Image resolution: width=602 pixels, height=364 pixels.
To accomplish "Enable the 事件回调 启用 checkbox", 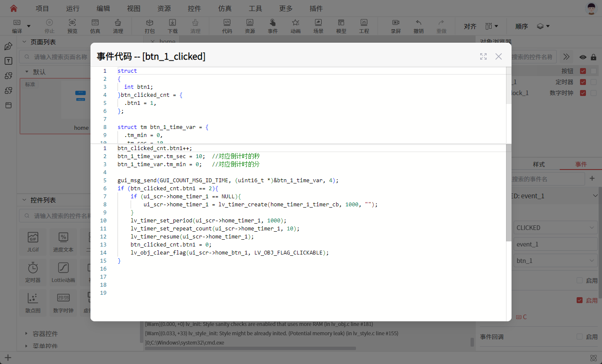I will (x=580, y=337).
